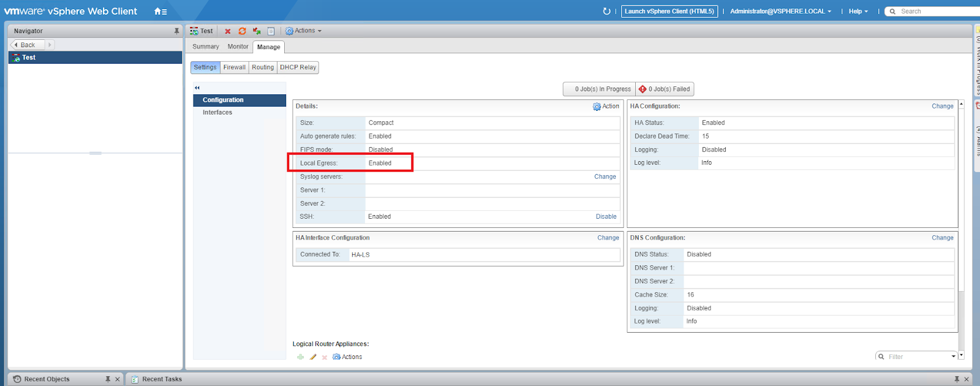980x386 pixels.
Task: Click the red-green arrows icon in toolbar
Action: click(x=257, y=31)
